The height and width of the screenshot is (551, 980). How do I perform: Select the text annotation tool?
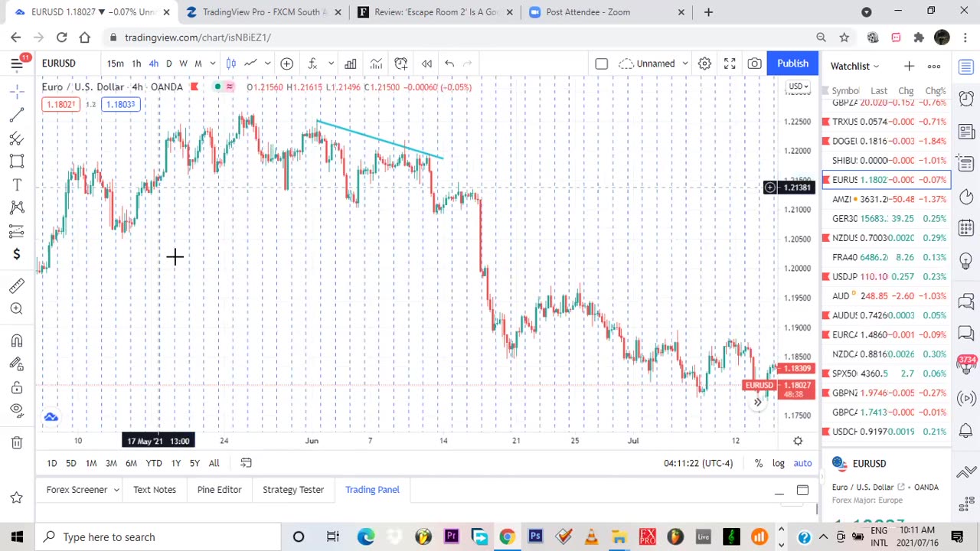(x=17, y=185)
